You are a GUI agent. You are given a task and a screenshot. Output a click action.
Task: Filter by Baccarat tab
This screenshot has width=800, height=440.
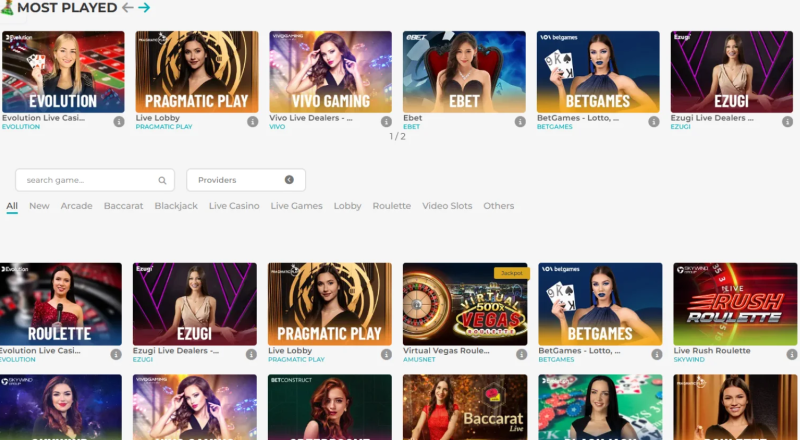[x=123, y=206]
